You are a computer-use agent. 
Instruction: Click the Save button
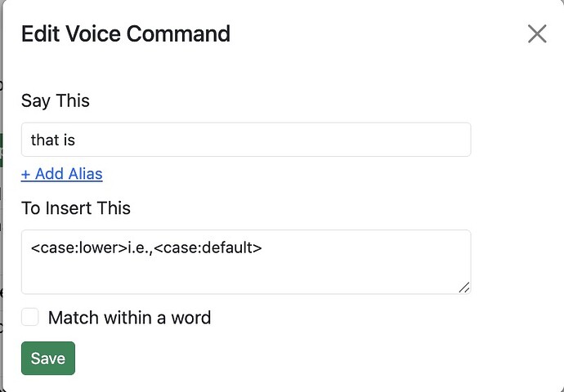pyautogui.click(x=48, y=359)
